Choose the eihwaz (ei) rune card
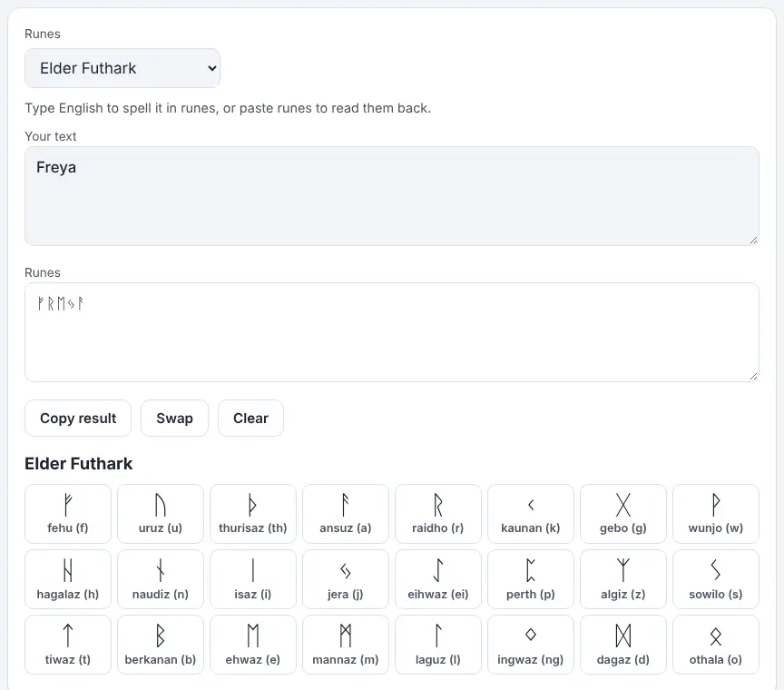 click(x=438, y=579)
